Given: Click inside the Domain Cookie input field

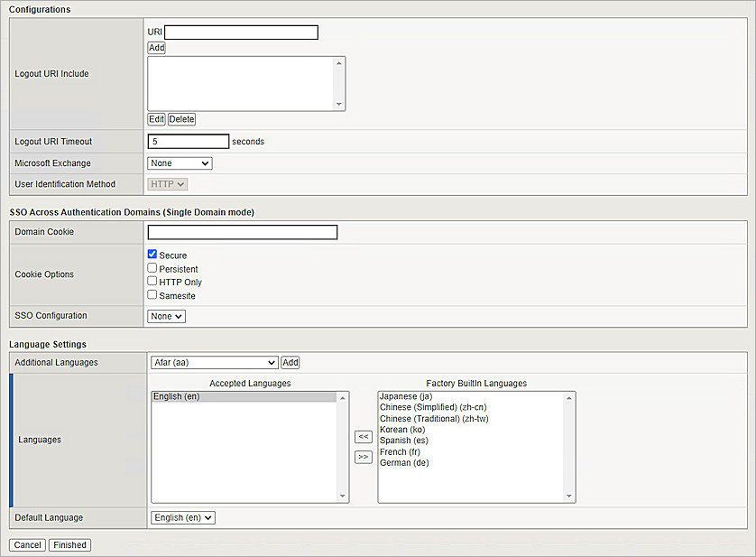Looking at the screenshot, I should click(x=242, y=232).
